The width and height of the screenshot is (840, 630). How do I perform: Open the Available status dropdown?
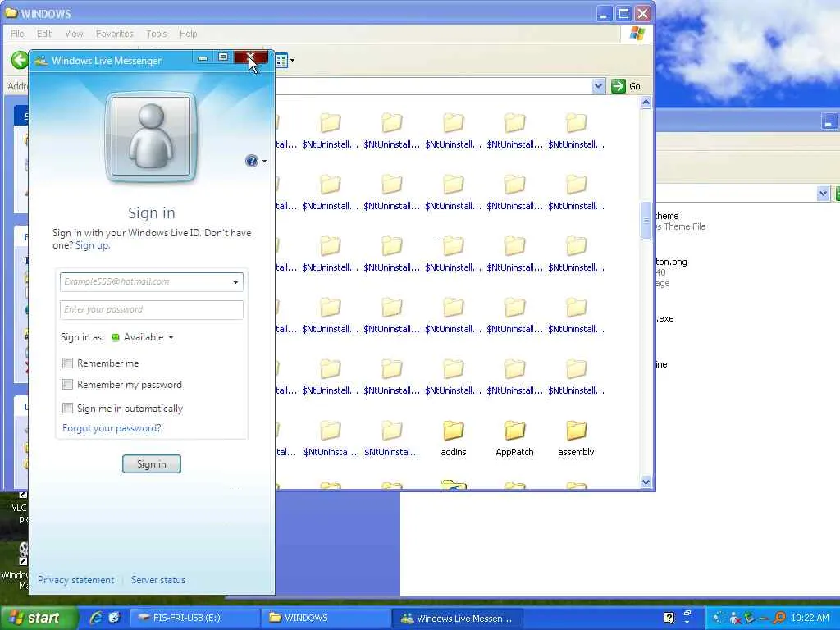click(143, 337)
